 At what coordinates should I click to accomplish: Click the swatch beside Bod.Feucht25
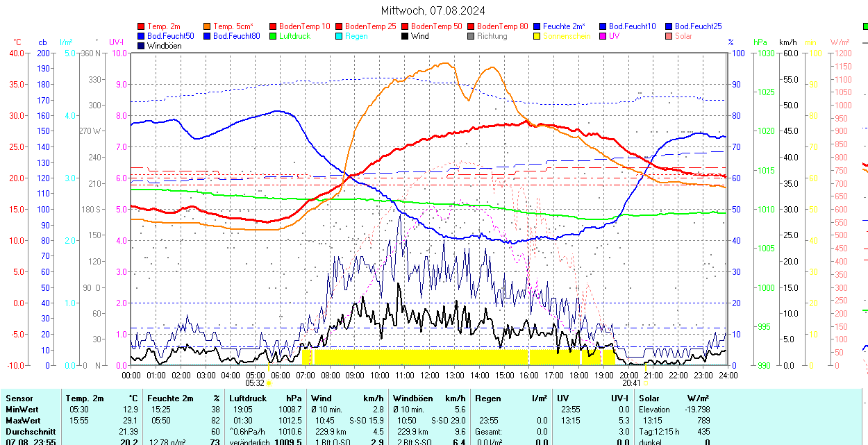pos(669,26)
